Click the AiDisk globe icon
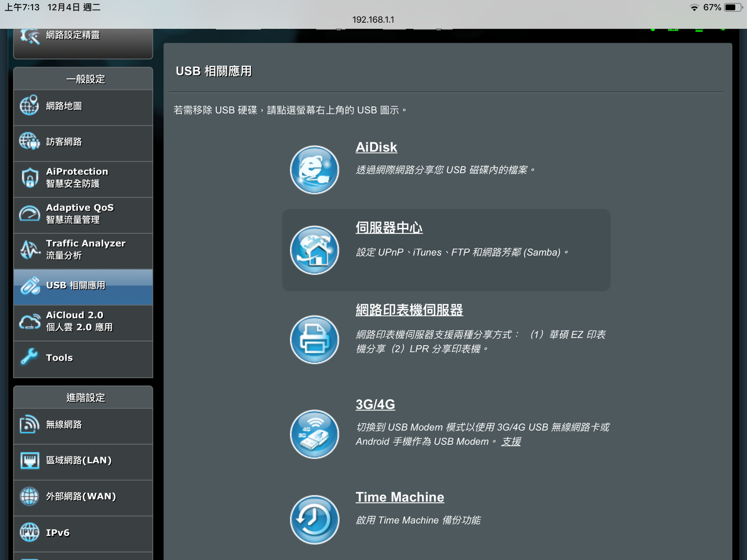The height and width of the screenshot is (560, 747). (x=314, y=170)
